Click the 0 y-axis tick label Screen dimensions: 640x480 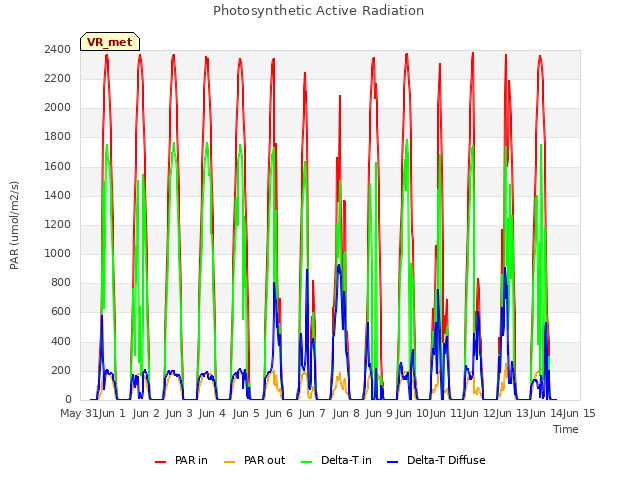pos(68,400)
